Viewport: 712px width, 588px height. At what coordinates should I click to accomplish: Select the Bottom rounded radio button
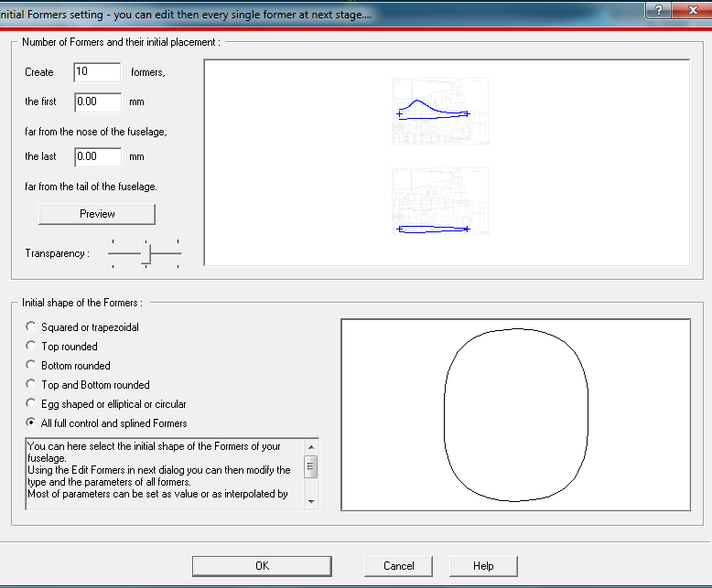32,366
